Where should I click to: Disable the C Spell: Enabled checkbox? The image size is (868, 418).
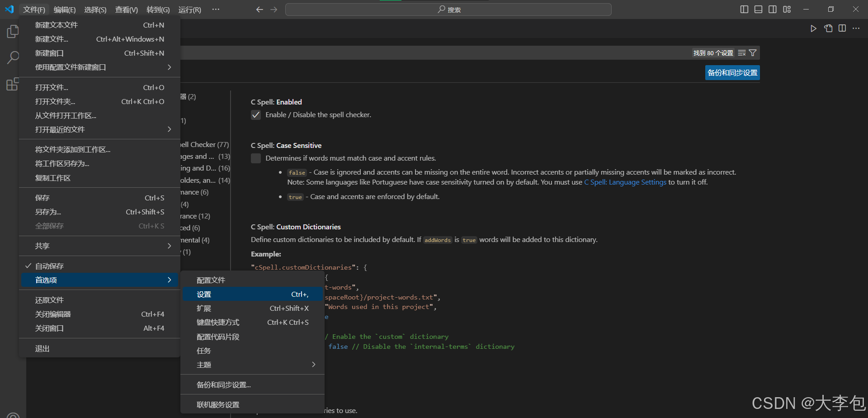256,114
